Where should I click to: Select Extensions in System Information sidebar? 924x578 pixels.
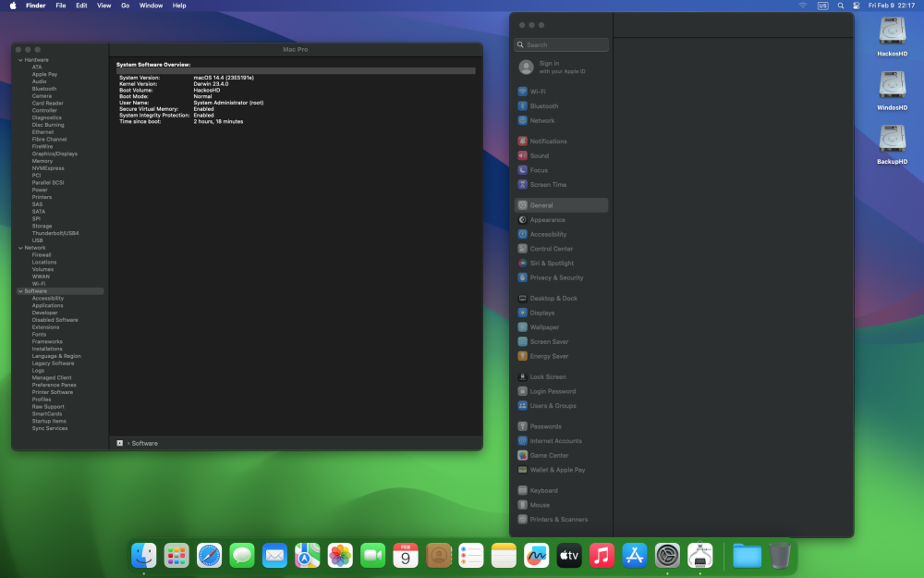coord(45,326)
